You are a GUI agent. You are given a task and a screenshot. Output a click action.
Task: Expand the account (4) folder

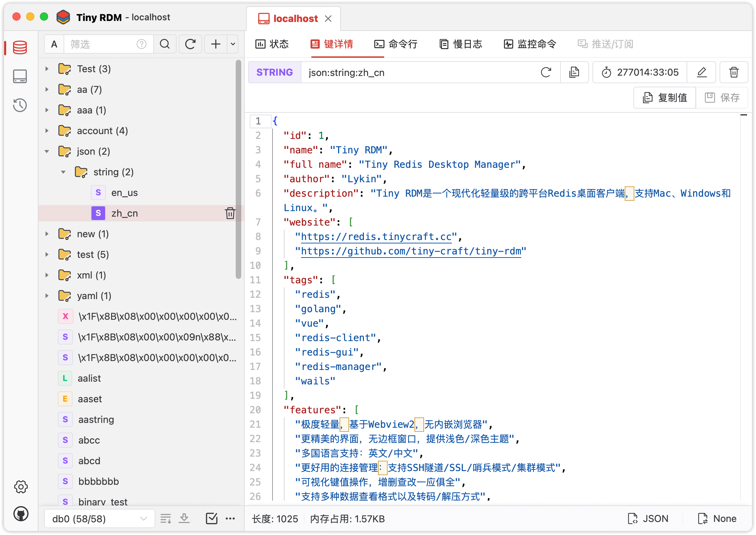coord(47,131)
